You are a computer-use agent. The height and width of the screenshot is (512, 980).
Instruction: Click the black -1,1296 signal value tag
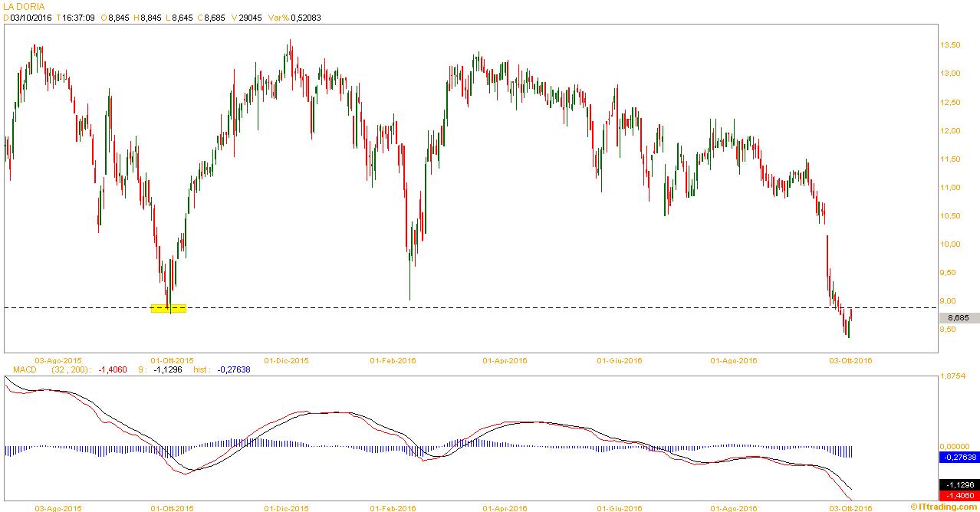959,485
